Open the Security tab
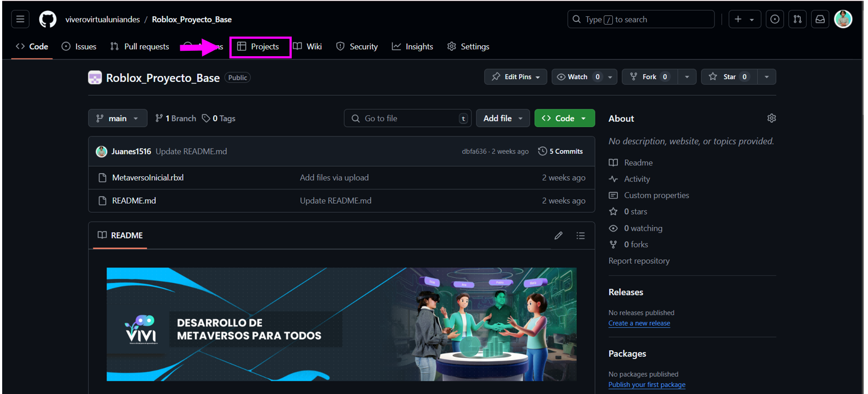This screenshot has width=868, height=394. [357, 46]
